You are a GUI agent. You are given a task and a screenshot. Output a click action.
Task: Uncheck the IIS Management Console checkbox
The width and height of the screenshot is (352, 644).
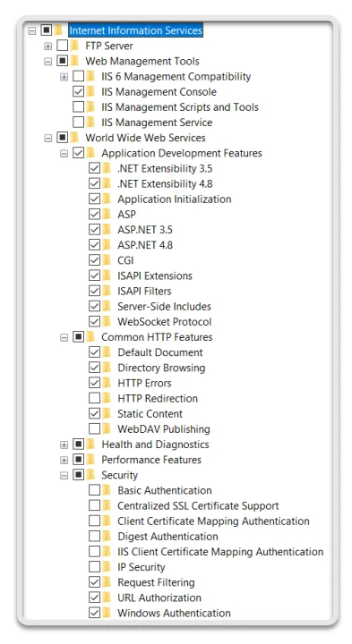pyautogui.click(x=78, y=91)
